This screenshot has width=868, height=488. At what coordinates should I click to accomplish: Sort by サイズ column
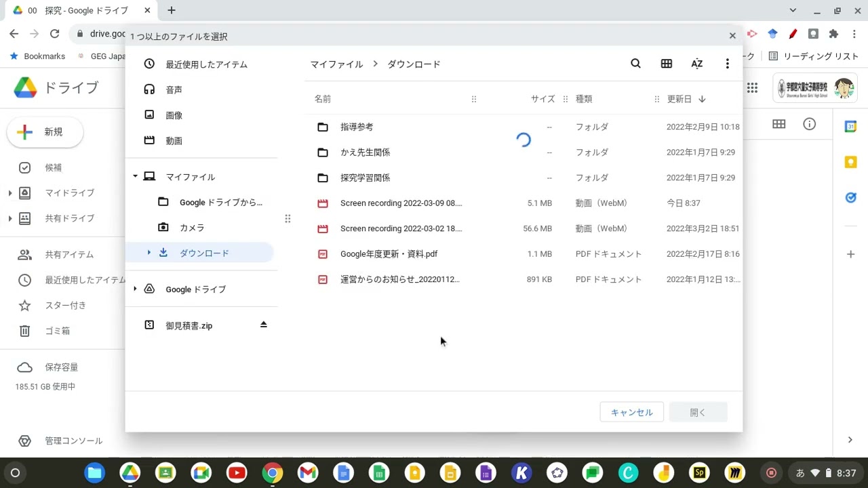(x=542, y=99)
